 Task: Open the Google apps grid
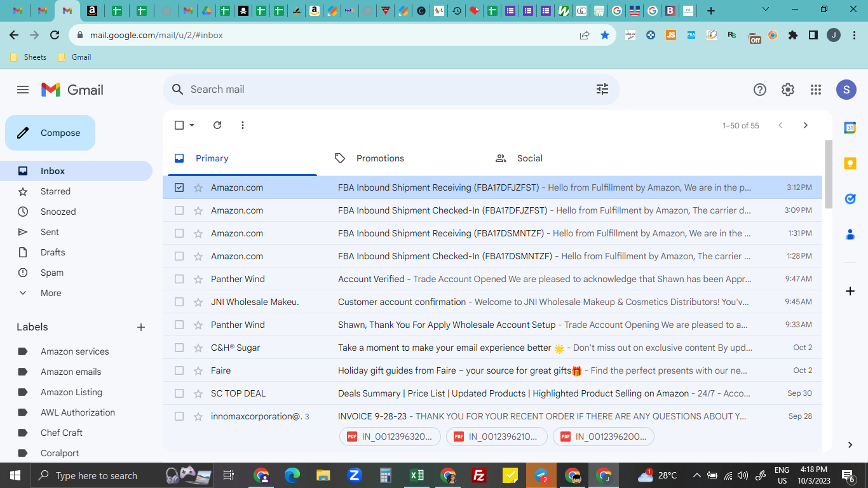816,90
